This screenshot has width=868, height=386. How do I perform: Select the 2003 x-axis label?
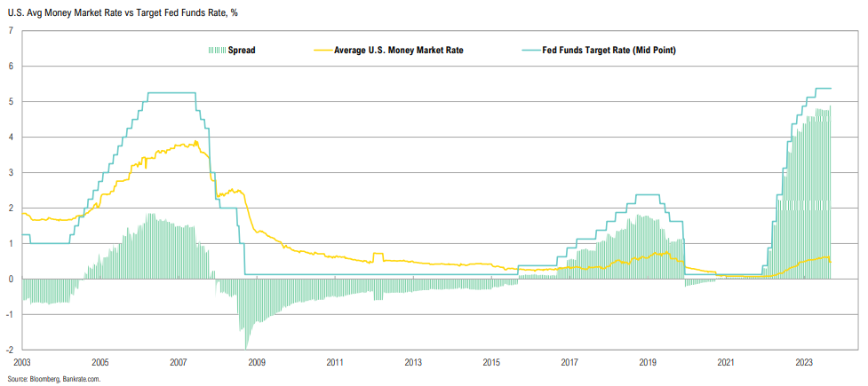pos(22,362)
